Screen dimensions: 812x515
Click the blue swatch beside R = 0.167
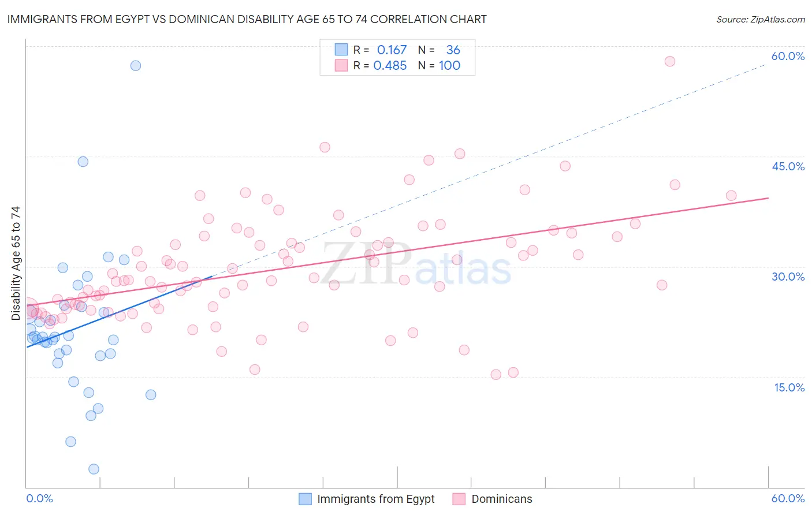pos(341,50)
